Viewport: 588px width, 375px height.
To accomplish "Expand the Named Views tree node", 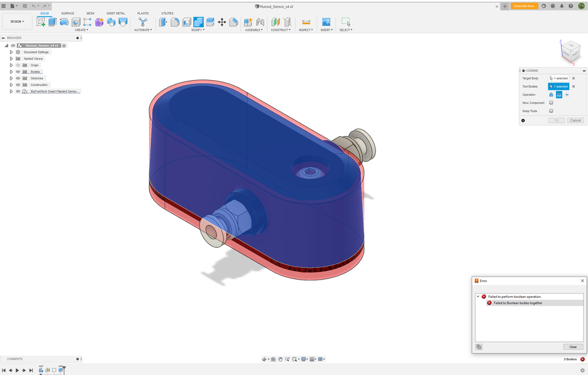I will click(11, 58).
